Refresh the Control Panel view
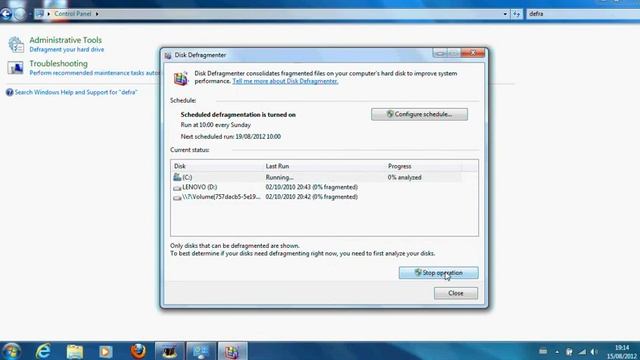The width and height of the screenshot is (640, 360). coord(516,14)
